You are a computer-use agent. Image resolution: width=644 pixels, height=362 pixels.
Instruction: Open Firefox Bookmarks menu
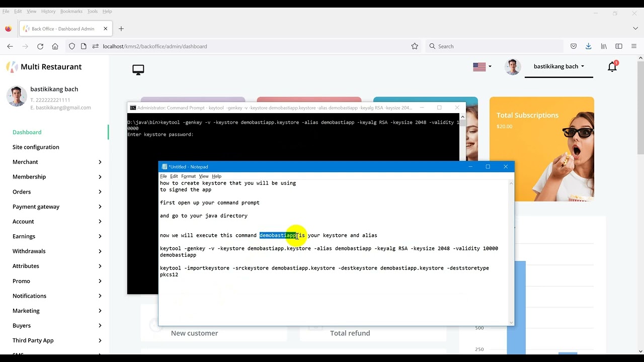click(71, 11)
